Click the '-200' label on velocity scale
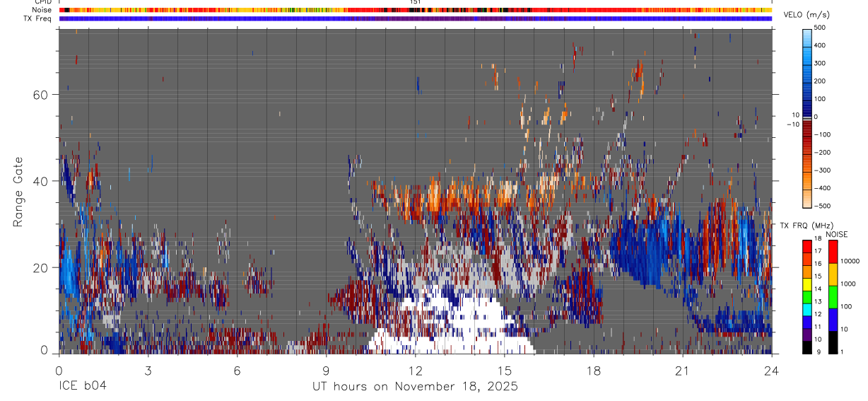 point(822,153)
